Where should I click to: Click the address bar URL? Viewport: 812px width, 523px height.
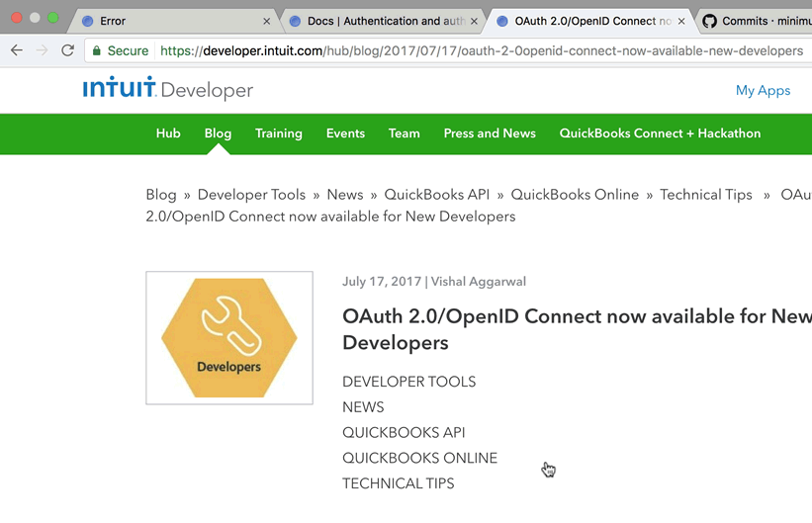click(x=482, y=50)
